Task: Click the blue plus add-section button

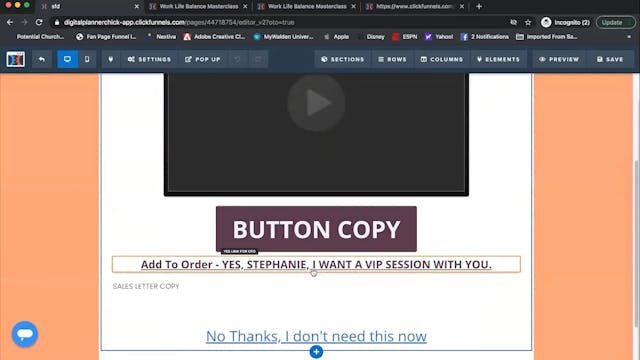Action: 316,352
